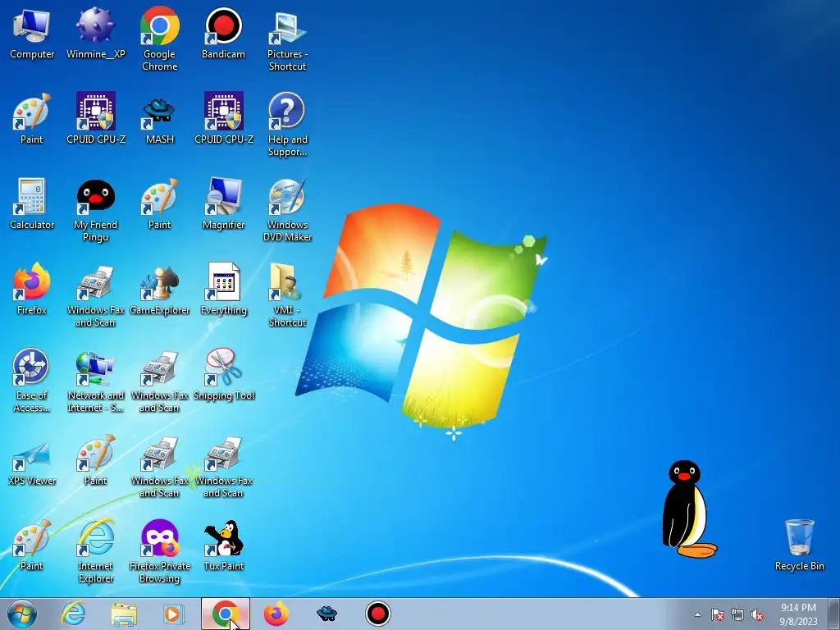This screenshot has height=630, width=840.
Task: Select the Internet Explorer desktop shortcut
Action: [95, 551]
